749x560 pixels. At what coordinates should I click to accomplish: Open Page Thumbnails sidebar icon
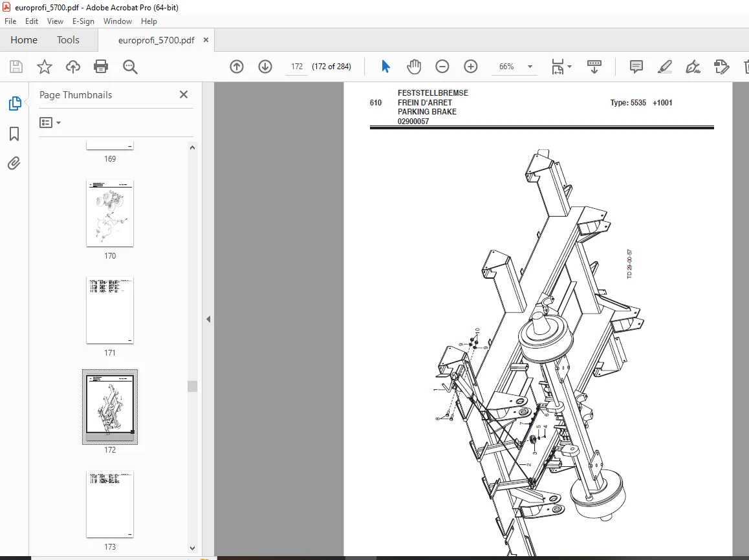coord(15,103)
